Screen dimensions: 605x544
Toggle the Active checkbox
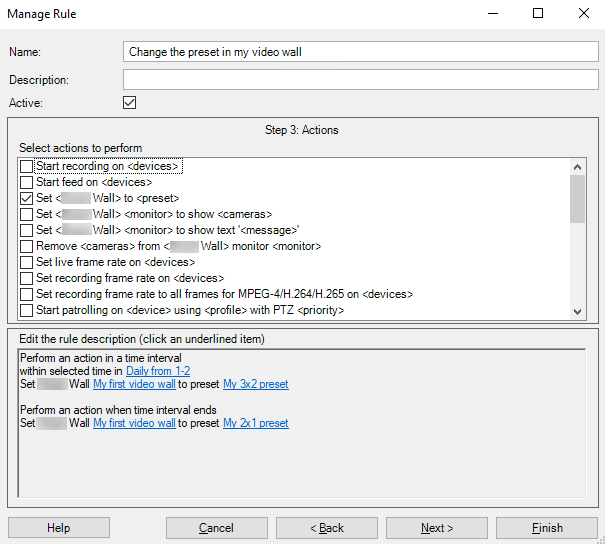tap(129, 102)
